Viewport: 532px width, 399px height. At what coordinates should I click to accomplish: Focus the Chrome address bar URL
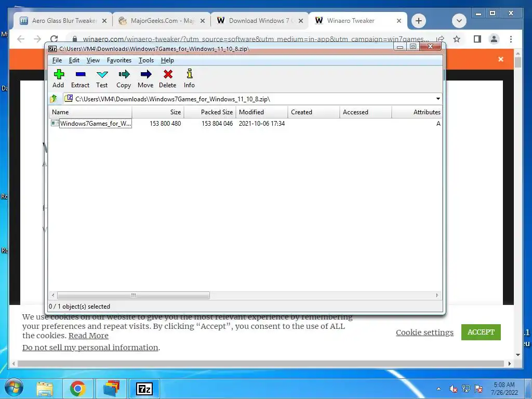coord(256,39)
